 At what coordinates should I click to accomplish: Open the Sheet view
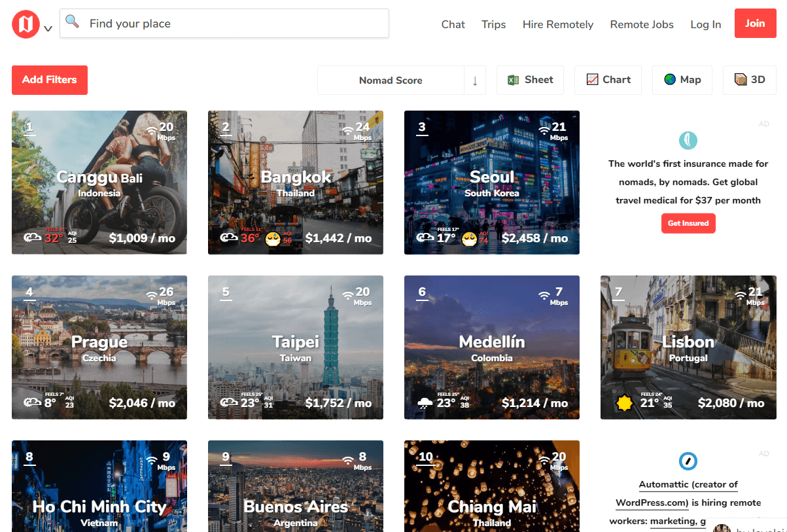(x=530, y=80)
